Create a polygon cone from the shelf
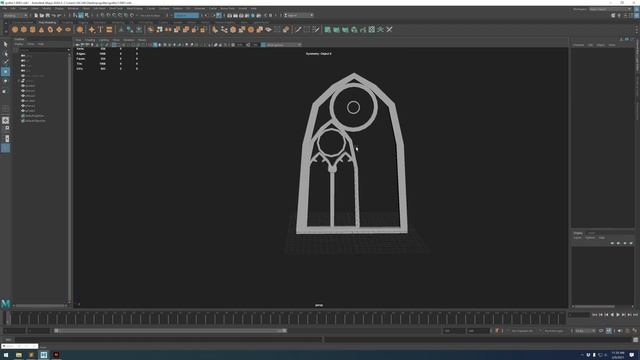 41,29
